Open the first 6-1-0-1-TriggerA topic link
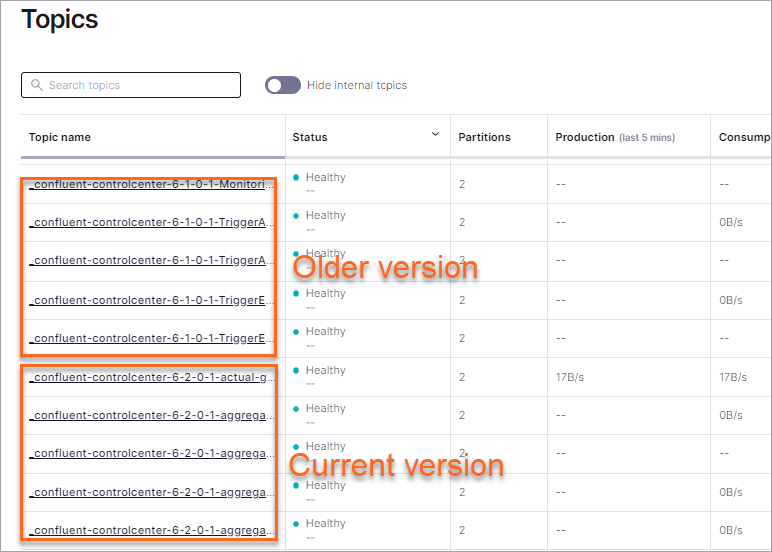Viewport: 772px width, 552px height. pos(151,223)
